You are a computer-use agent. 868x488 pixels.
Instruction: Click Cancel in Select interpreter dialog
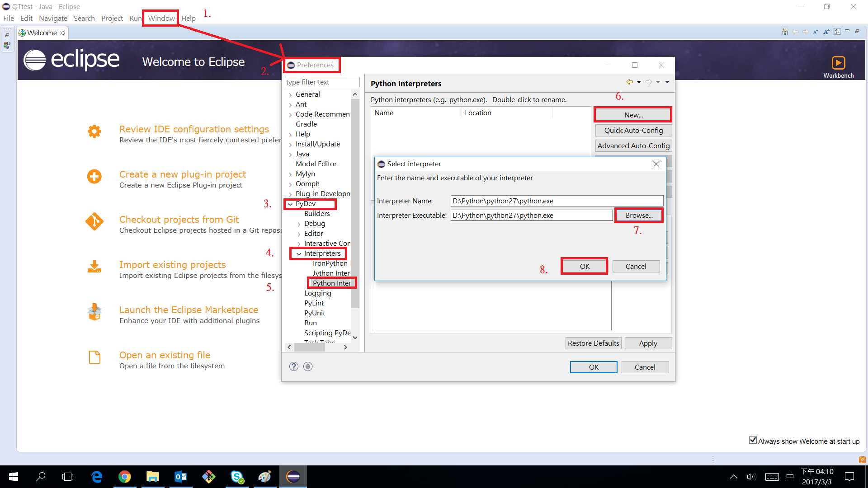coord(636,266)
